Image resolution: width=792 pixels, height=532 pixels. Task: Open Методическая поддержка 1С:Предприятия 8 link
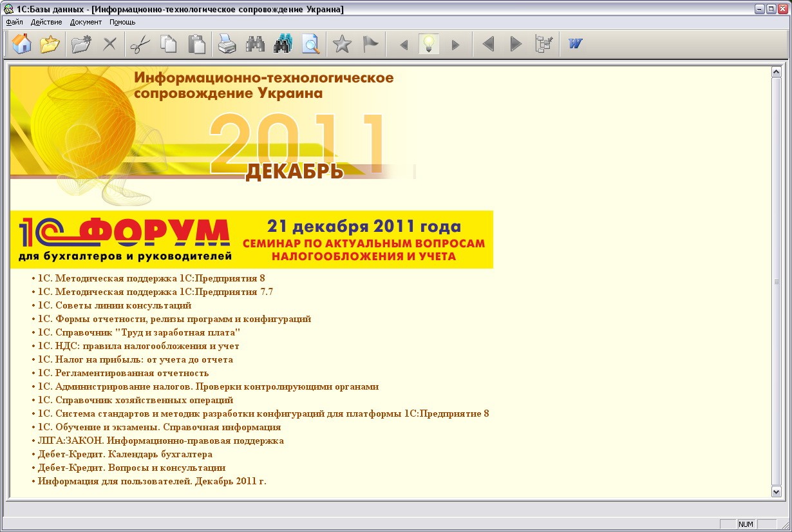(151, 278)
